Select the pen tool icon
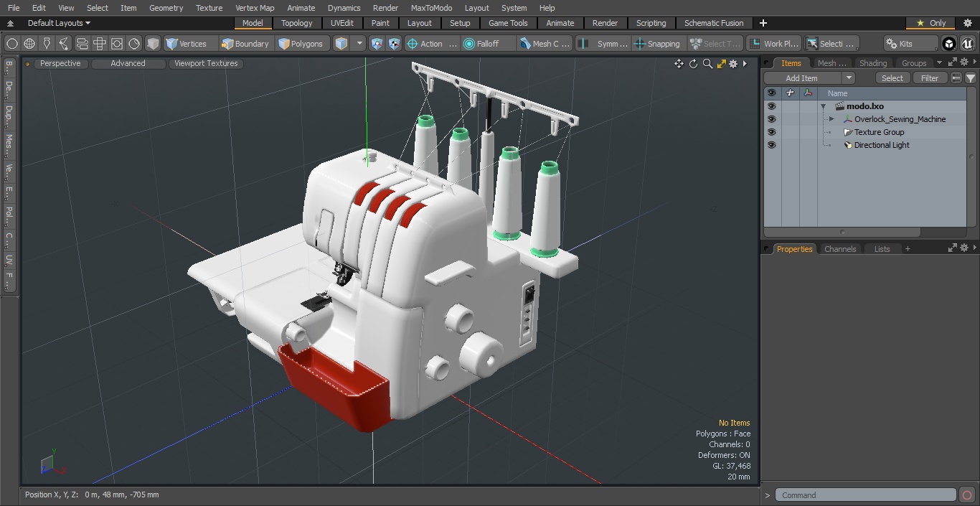This screenshot has width=980, height=506. click(x=47, y=44)
